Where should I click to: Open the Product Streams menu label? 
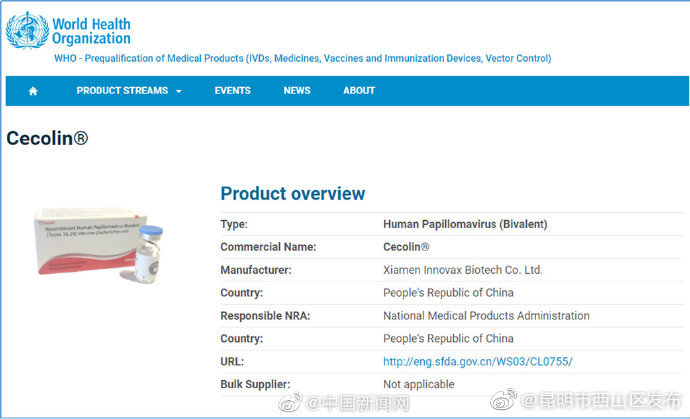click(x=122, y=91)
